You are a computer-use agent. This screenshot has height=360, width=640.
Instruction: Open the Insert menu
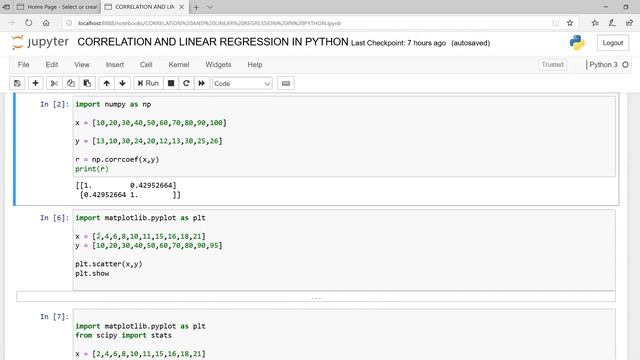tap(115, 64)
